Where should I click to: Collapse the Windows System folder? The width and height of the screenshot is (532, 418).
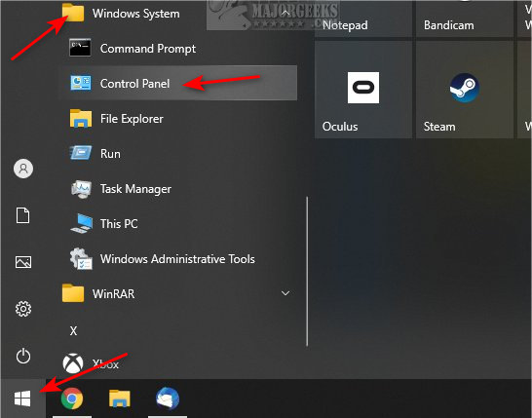pos(285,14)
